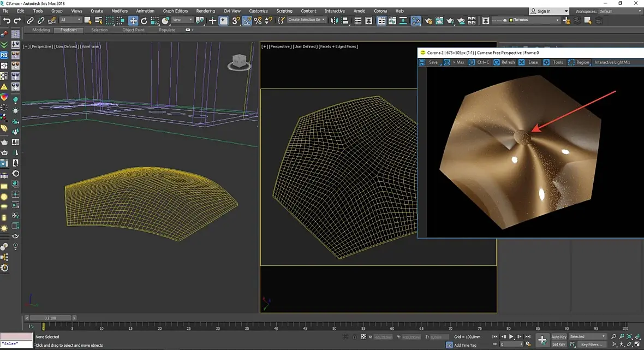Play the animation in playback controls
This screenshot has height=350, width=644.
(511, 337)
